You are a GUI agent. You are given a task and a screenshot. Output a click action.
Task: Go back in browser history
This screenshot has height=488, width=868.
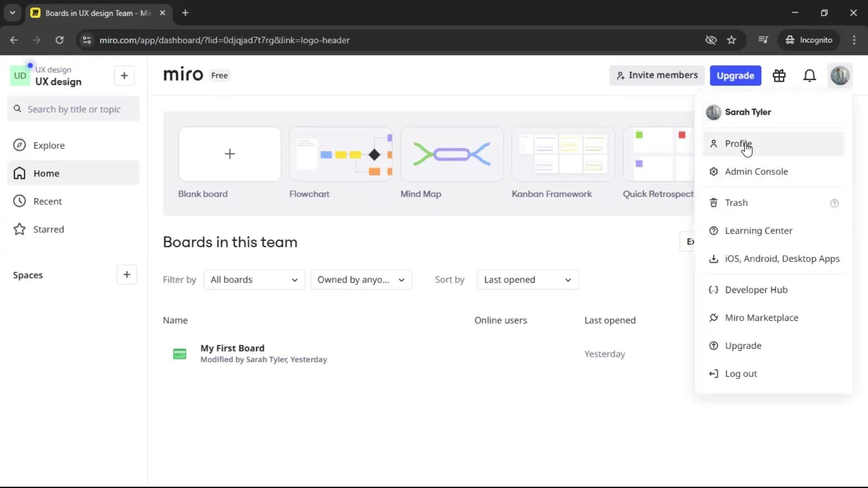click(14, 40)
